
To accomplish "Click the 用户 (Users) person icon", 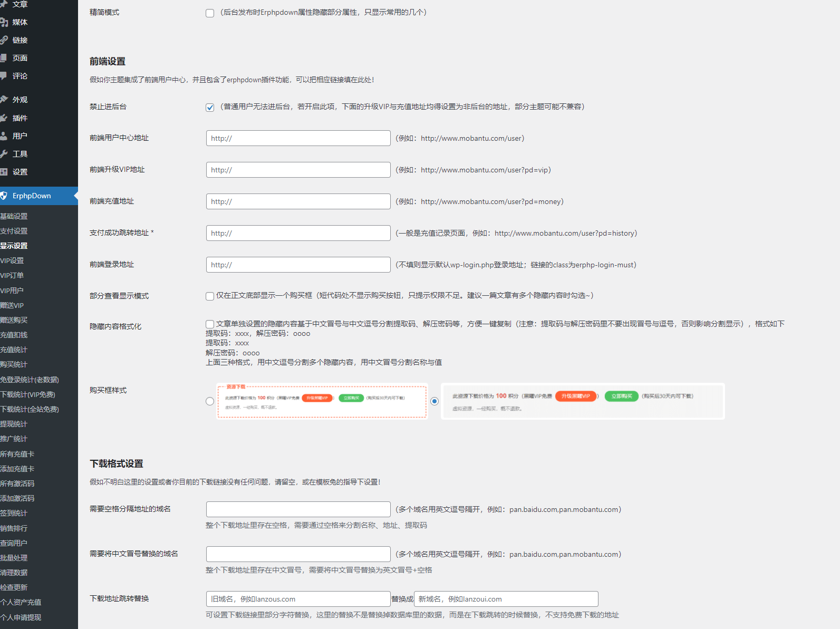I will click(4, 136).
